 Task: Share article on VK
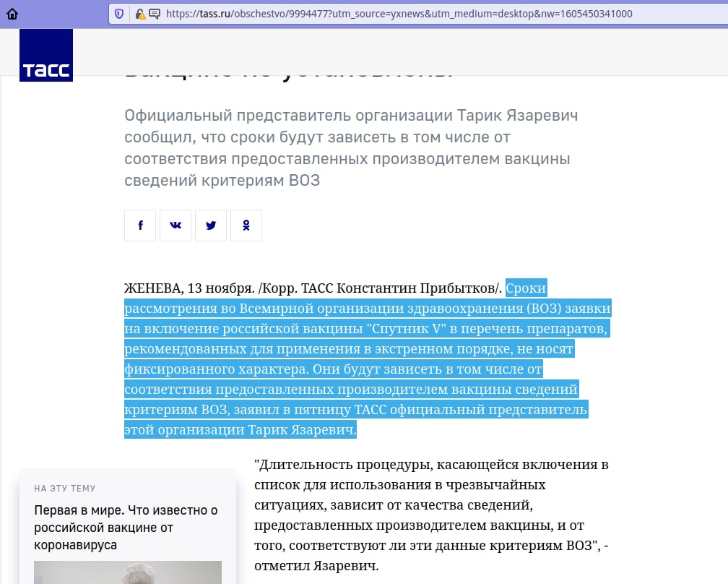pos(175,226)
